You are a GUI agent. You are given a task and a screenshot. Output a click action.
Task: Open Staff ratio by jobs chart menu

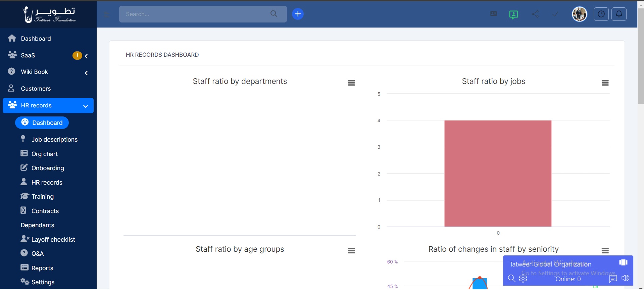[x=605, y=83]
